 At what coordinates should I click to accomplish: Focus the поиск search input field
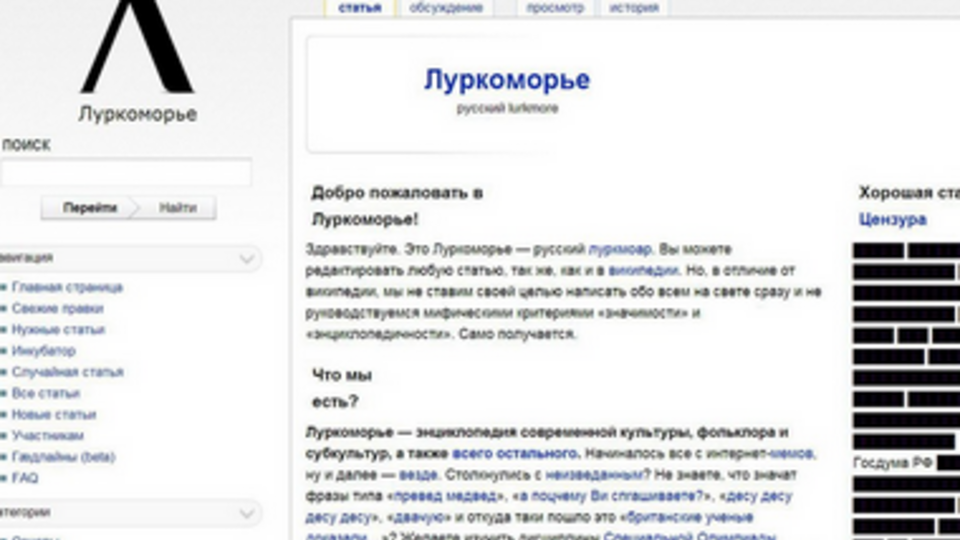tap(126, 173)
